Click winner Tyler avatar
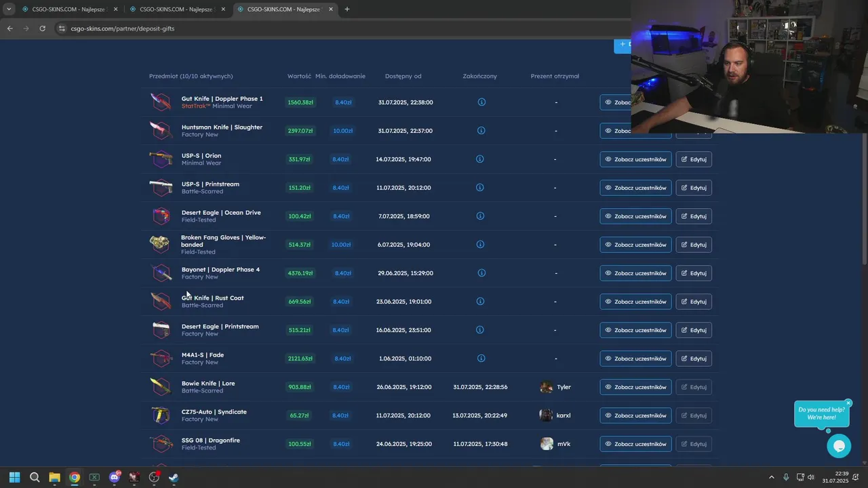The image size is (868, 488). point(547,387)
